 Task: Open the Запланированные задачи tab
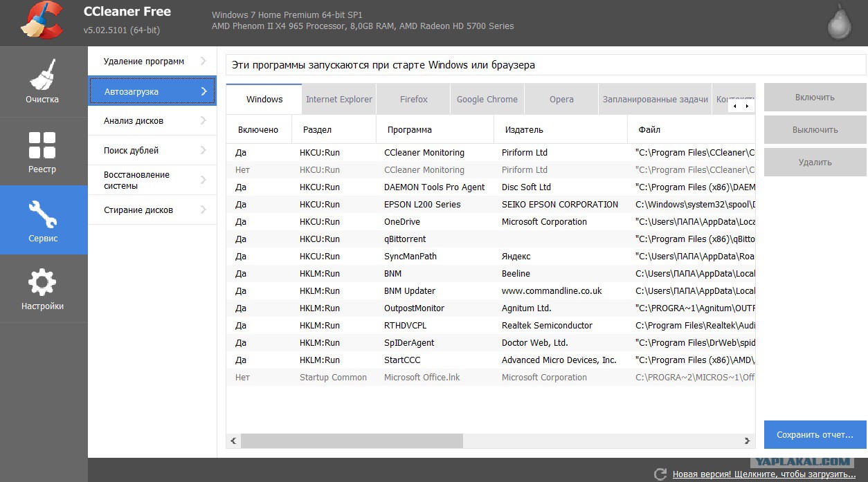pyautogui.click(x=655, y=99)
